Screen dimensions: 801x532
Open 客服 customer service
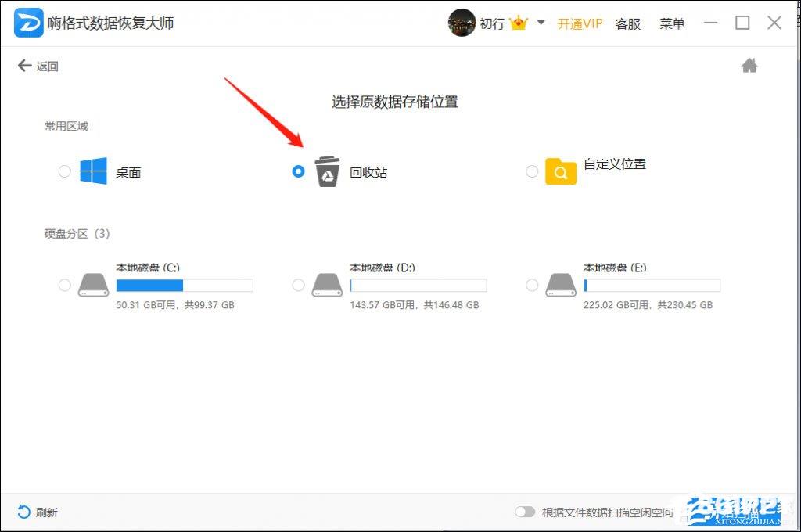pyautogui.click(x=628, y=23)
